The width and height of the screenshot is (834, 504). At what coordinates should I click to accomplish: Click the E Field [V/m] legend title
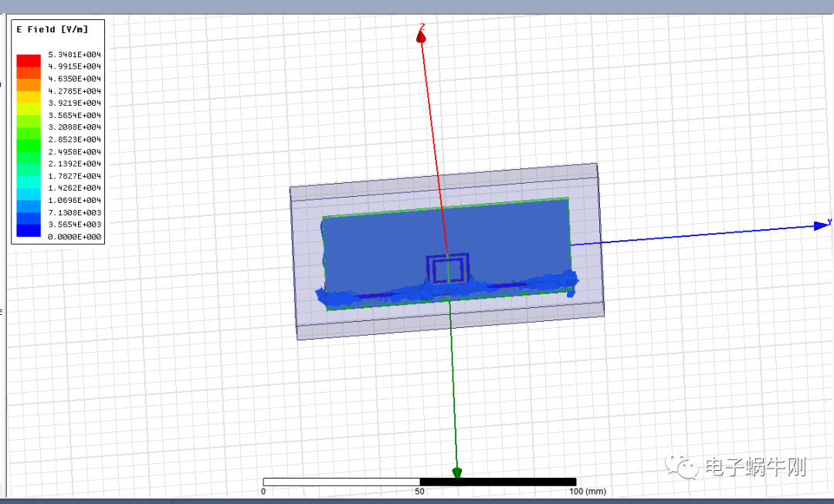pos(52,29)
